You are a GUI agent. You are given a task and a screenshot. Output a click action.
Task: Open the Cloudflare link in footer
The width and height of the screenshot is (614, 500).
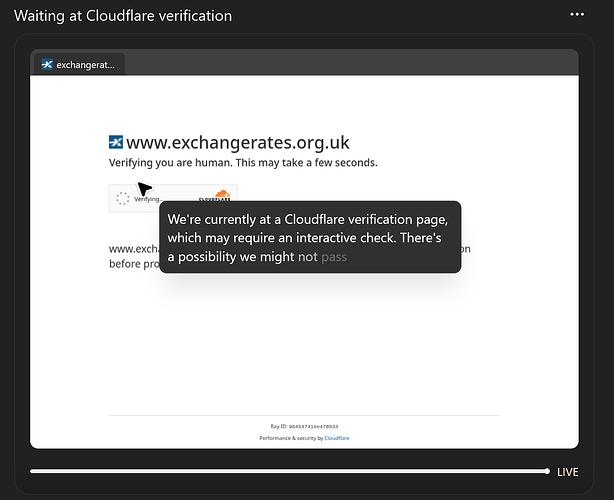point(336,438)
